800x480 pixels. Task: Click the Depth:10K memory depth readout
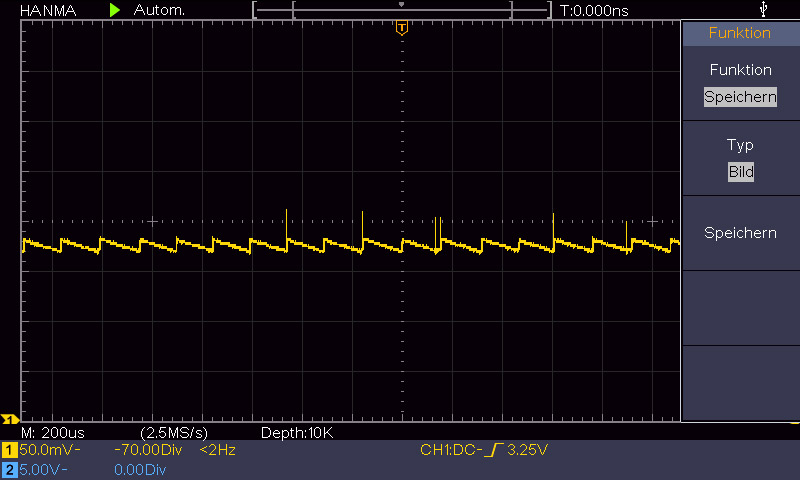click(x=296, y=433)
